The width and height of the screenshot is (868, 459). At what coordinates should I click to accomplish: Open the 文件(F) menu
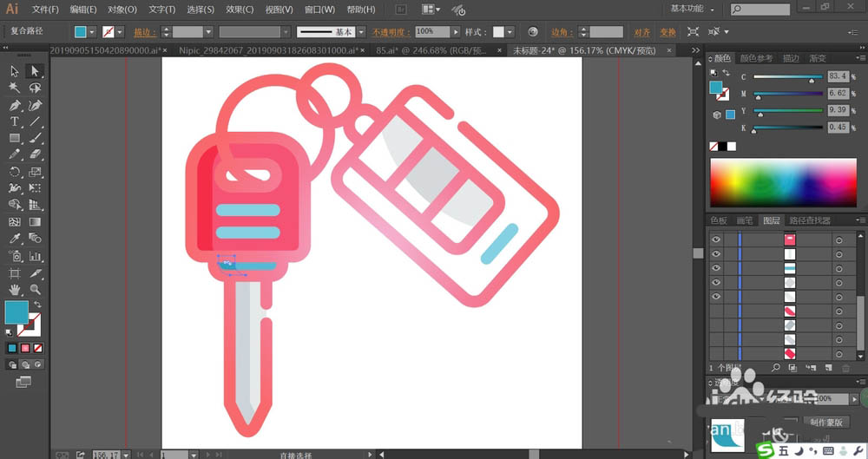coord(45,10)
